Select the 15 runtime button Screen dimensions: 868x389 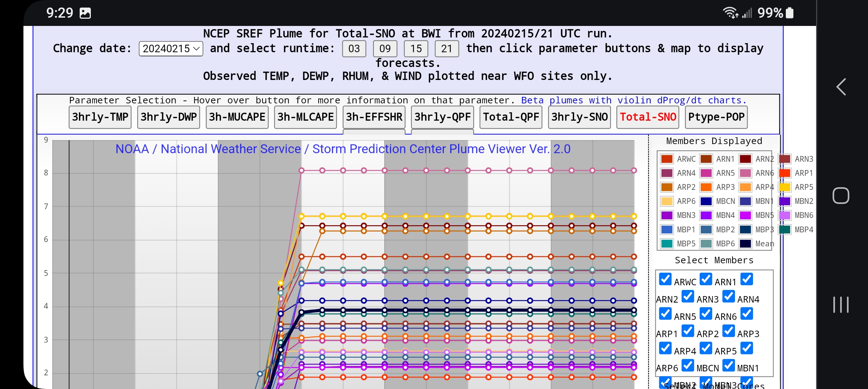[416, 49]
